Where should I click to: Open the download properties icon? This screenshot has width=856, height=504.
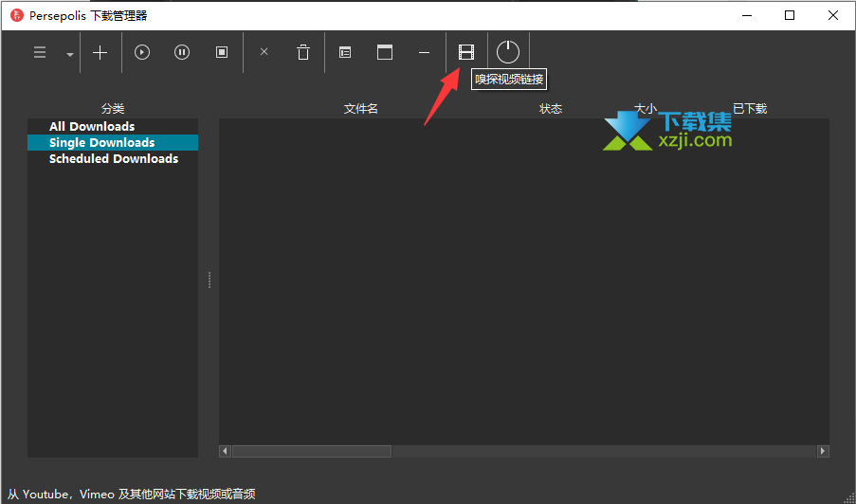coord(345,52)
